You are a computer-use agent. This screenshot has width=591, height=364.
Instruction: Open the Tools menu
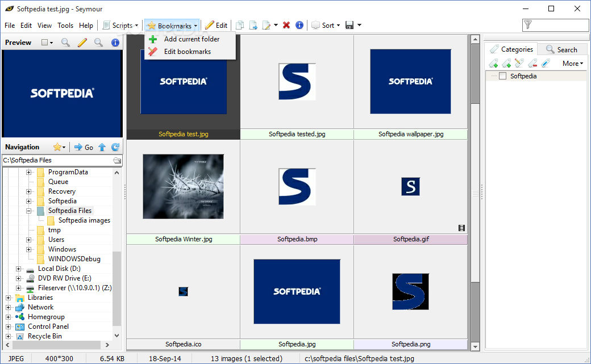(x=65, y=25)
